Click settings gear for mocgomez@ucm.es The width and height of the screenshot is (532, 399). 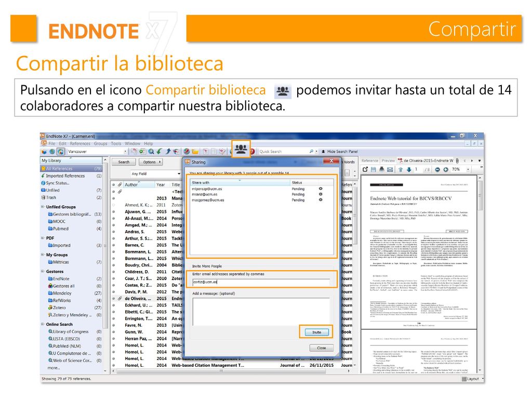[320, 200]
